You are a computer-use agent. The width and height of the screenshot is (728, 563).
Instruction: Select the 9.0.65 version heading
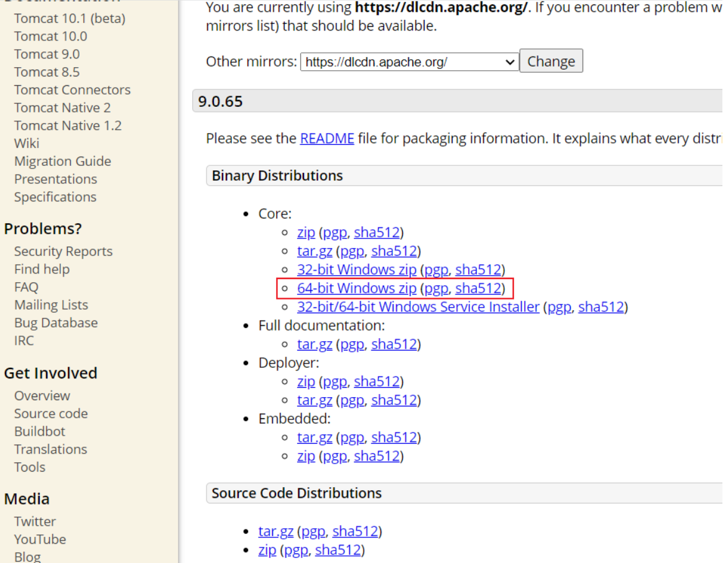pyautogui.click(x=220, y=101)
